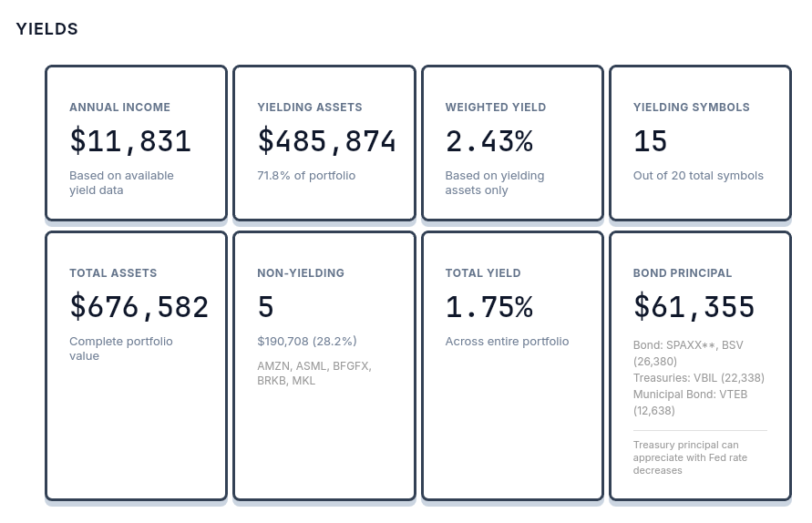The width and height of the screenshot is (812, 523).
Task: Click the non-yielding count 5
Action: 265,307
